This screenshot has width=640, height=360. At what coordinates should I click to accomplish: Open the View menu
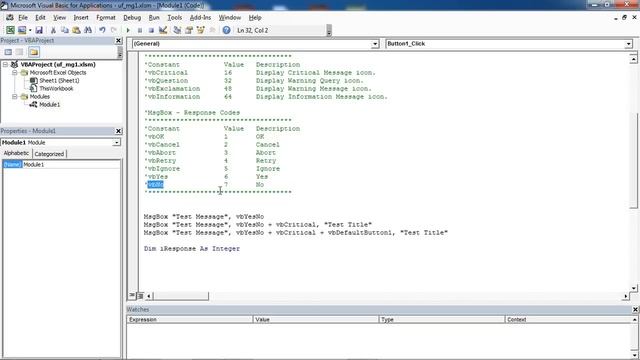click(x=60, y=18)
